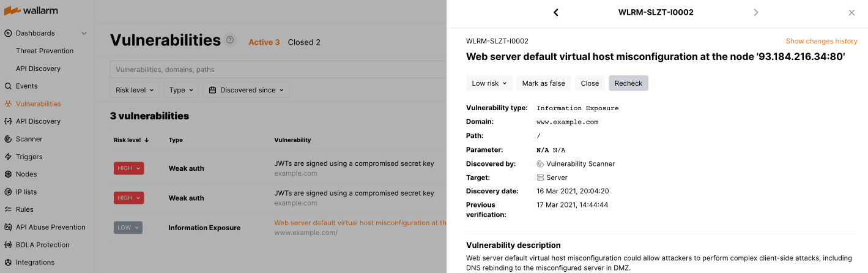
Task: Open the Risk level filter dropdown
Action: point(135,90)
